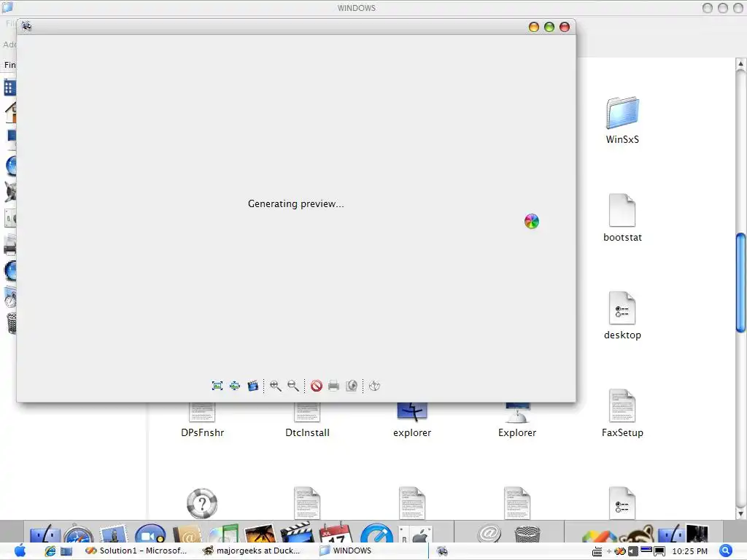This screenshot has width=747, height=560.
Task: Open iTunes disc icon in the dock
Action: click(x=222, y=533)
